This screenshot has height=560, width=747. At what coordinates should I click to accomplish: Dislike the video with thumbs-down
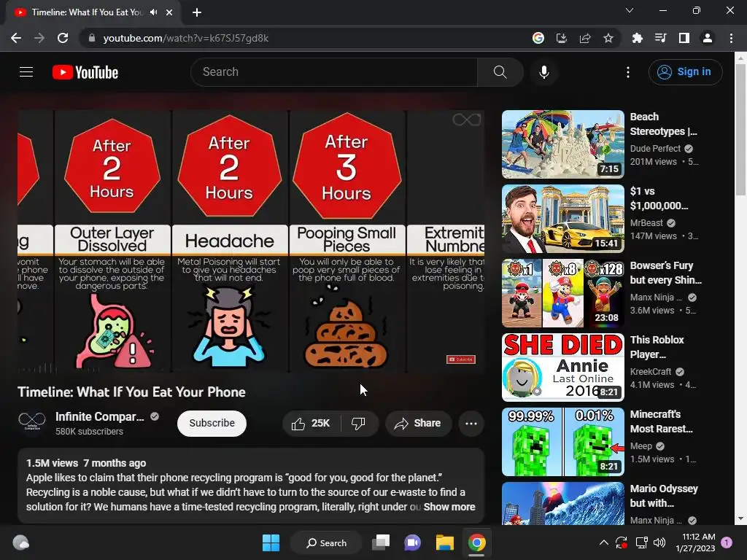click(358, 424)
